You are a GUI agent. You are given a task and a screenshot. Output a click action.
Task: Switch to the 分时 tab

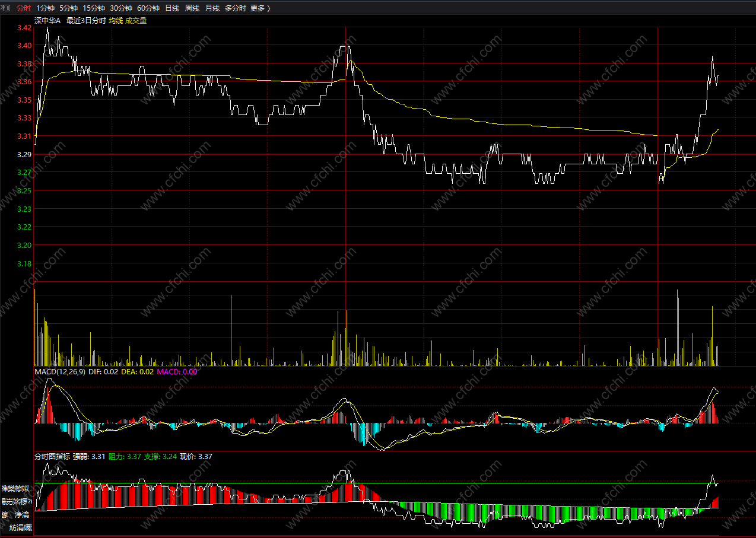pyautogui.click(x=24, y=8)
